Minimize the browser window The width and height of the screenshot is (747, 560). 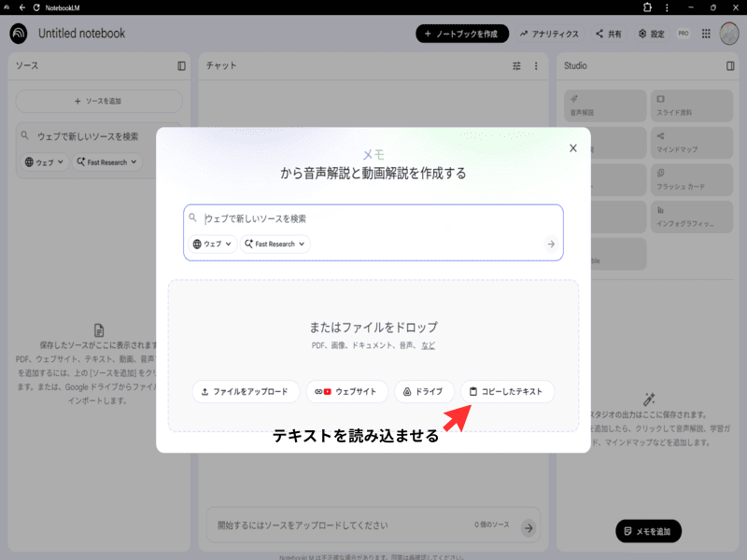[x=691, y=7]
